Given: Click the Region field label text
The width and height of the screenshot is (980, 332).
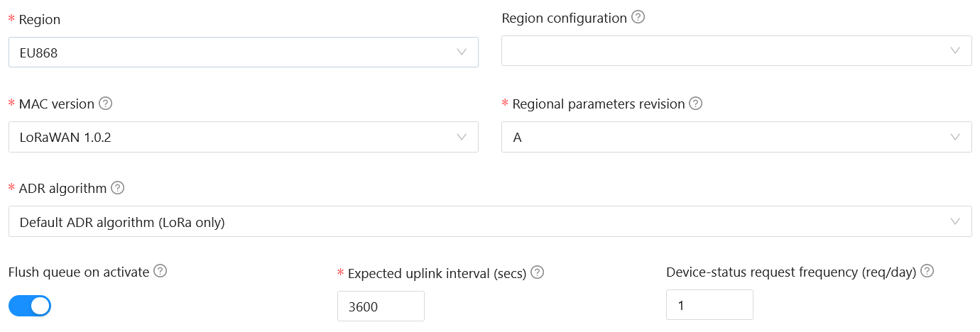Looking at the screenshot, I should point(40,20).
